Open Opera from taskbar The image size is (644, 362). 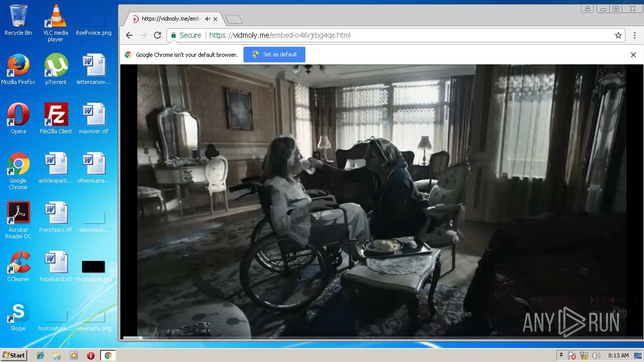pos(91,355)
